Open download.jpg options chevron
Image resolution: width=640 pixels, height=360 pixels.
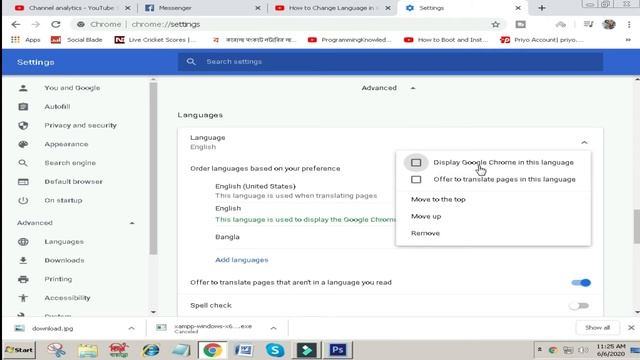tap(131, 328)
